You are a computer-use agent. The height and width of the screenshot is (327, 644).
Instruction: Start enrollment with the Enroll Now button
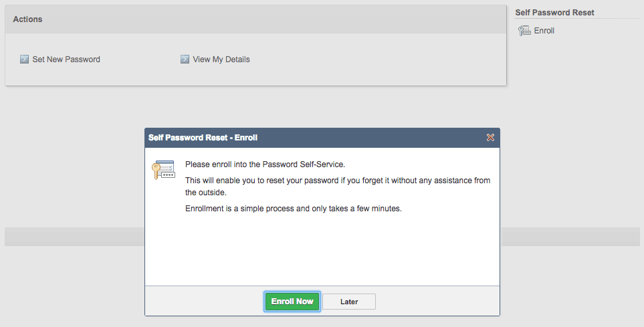(x=292, y=302)
